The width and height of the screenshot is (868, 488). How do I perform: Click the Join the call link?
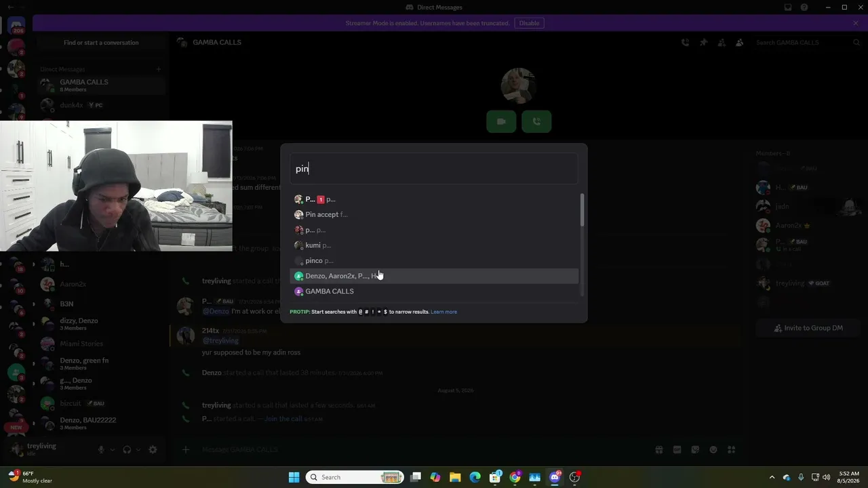click(x=283, y=419)
